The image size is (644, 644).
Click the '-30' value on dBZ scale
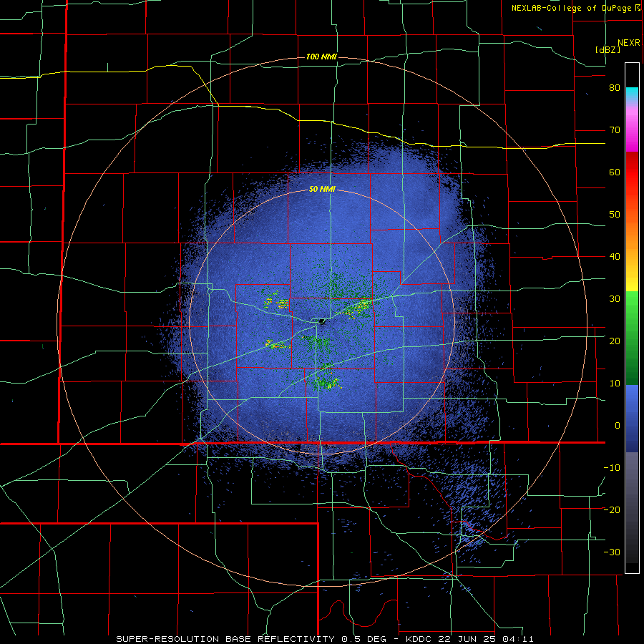tap(612, 552)
